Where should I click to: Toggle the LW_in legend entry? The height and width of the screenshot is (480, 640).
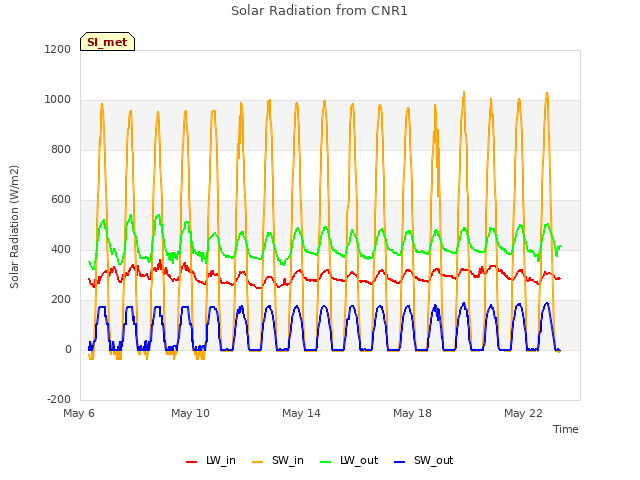click(x=211, y=461)
